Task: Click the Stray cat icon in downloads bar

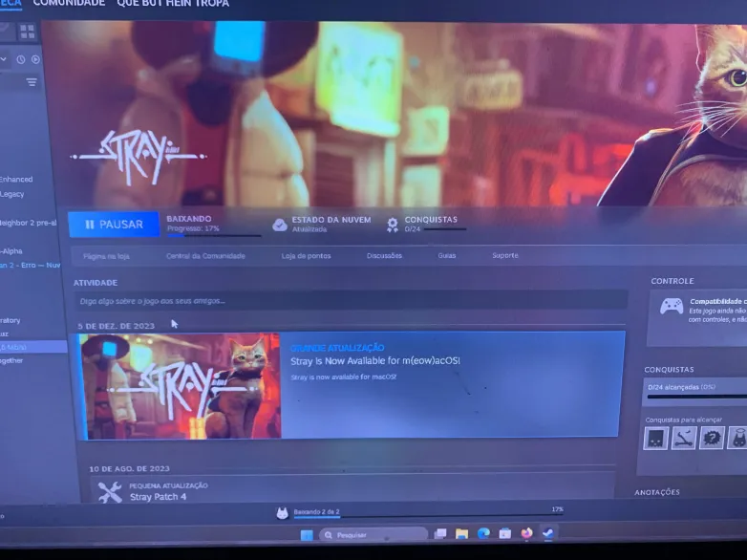Action: [x=283, y=513]
